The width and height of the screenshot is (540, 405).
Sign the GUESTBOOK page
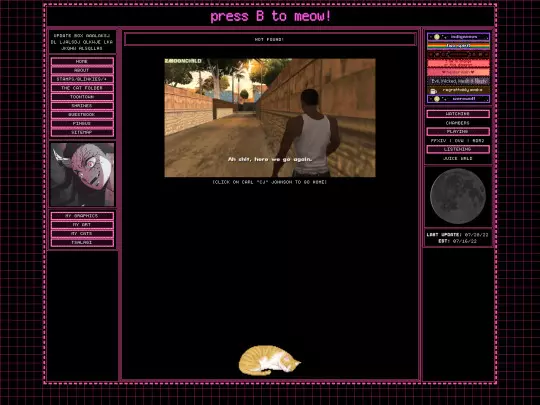click(x=82, y=115)
